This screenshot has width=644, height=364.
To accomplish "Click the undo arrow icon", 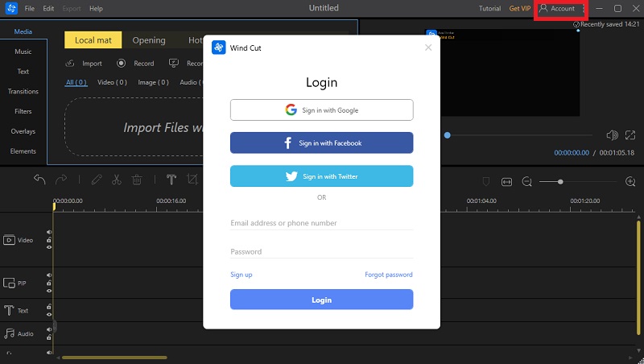I will tap(39, 180).
